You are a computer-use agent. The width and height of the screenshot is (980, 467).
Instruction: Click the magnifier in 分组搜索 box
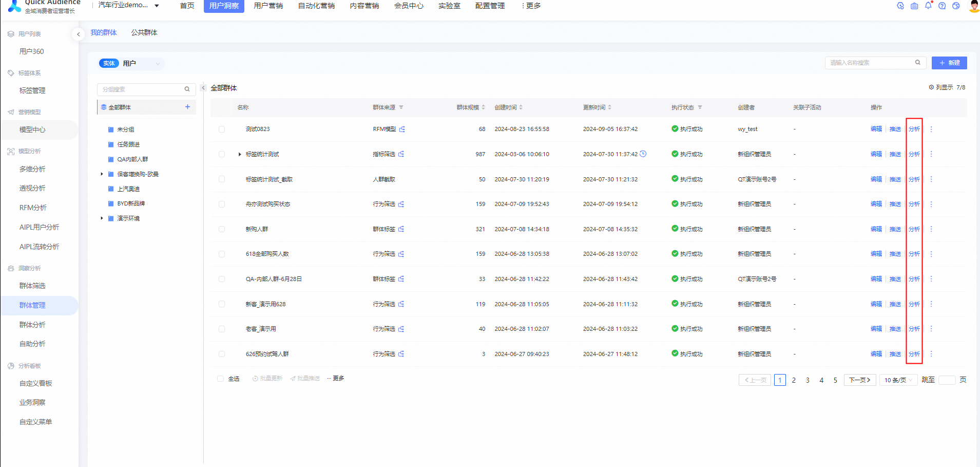(187, 89)
